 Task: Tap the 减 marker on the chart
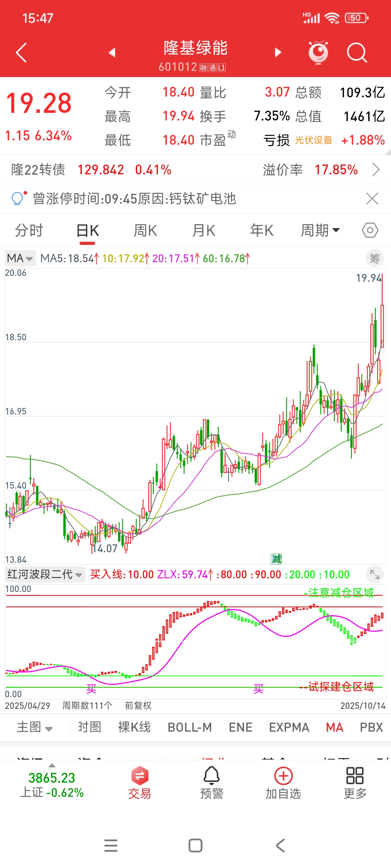coord(276,559)
